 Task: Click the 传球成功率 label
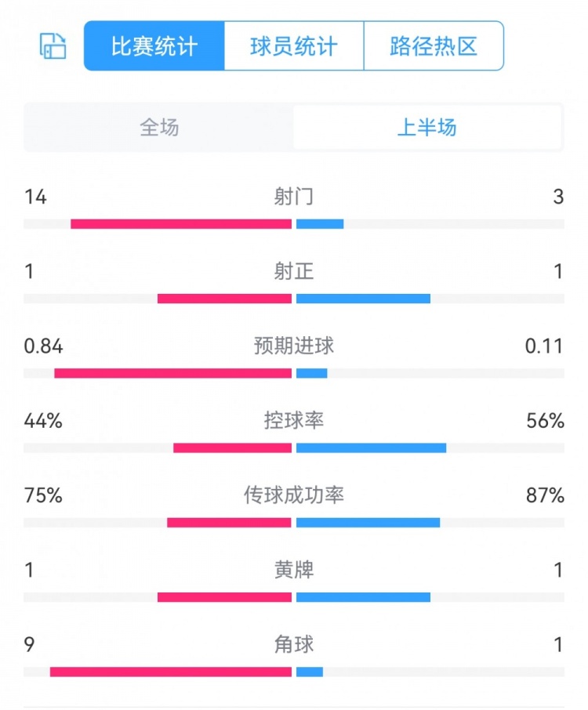[294, 495]
